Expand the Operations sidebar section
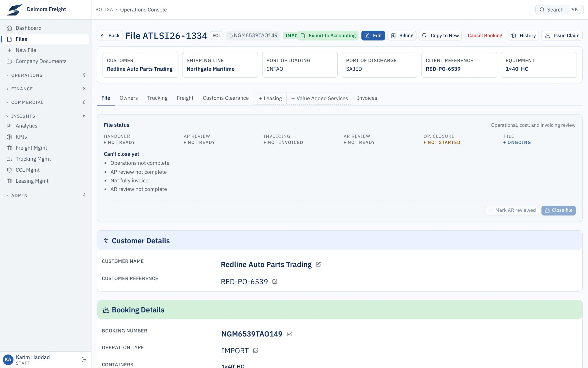588x368 pixels. [x=45, y=75]
